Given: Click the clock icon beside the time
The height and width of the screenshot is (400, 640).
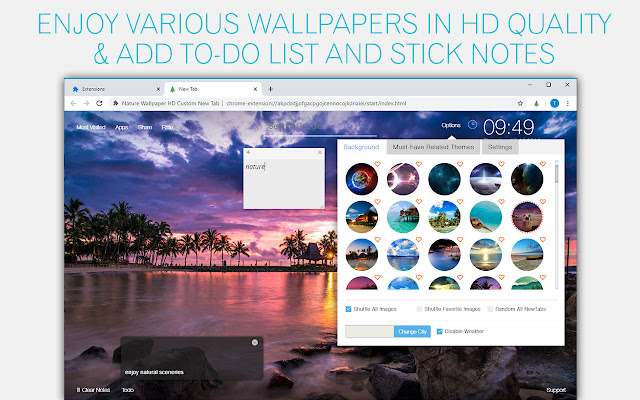Looking at the screenshot, I should (x=472, y=124).
